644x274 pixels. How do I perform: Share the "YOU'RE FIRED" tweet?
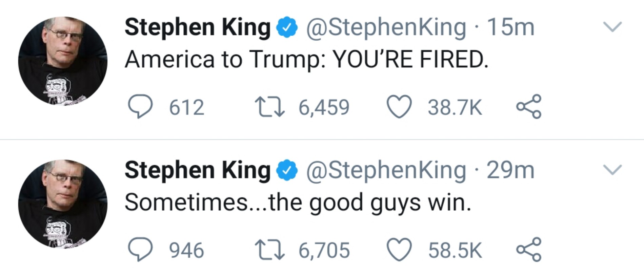coord(529,107)
